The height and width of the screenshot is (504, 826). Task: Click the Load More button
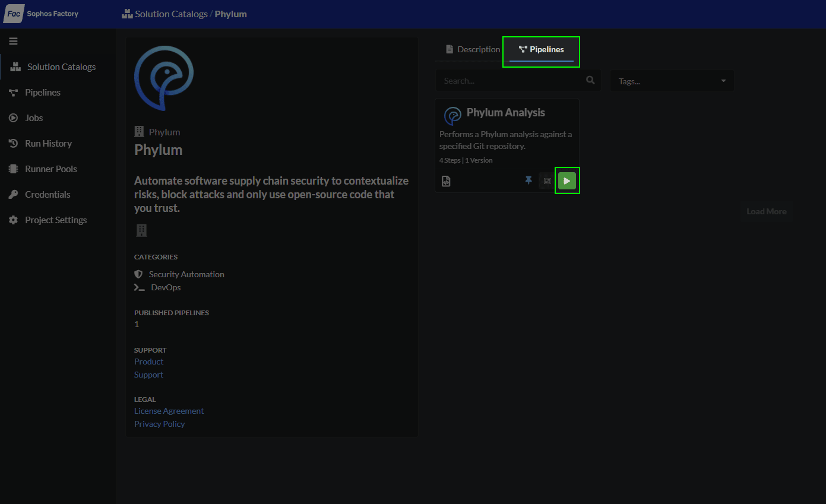tap(767, 211)
